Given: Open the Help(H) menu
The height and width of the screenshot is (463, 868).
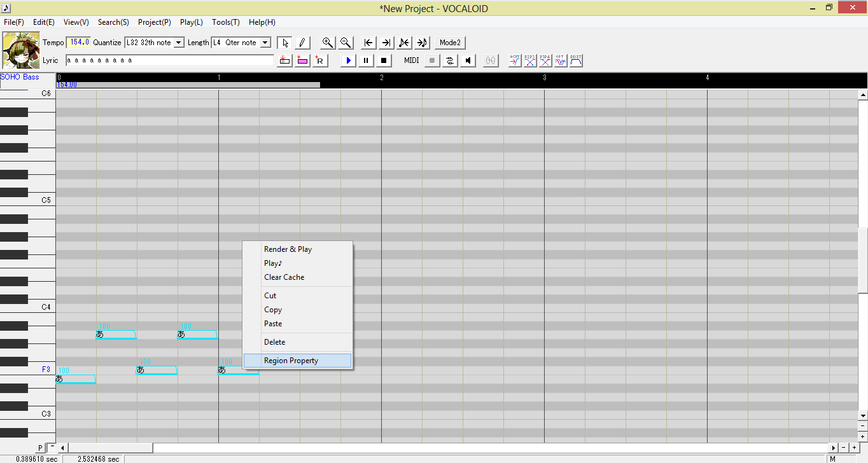Looking at the screenshot, I should pos(262,22).
